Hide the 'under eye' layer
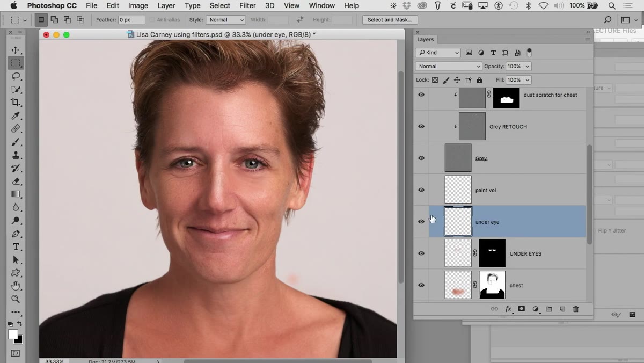The width and height of the screenshot is (644, 363). [x=421, y=222]
